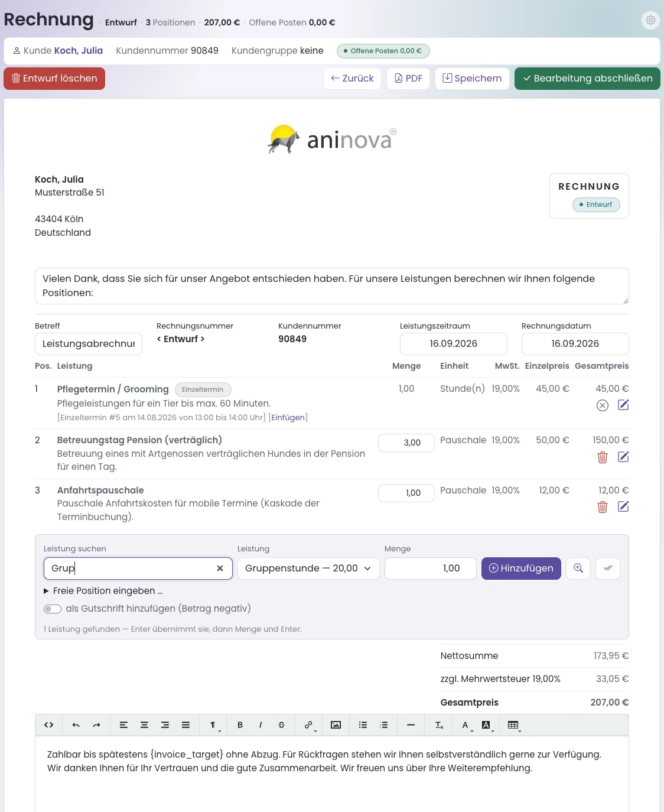Export the invoice as PDF
Screen dimensions: 664x812
[x=408, y=79]
